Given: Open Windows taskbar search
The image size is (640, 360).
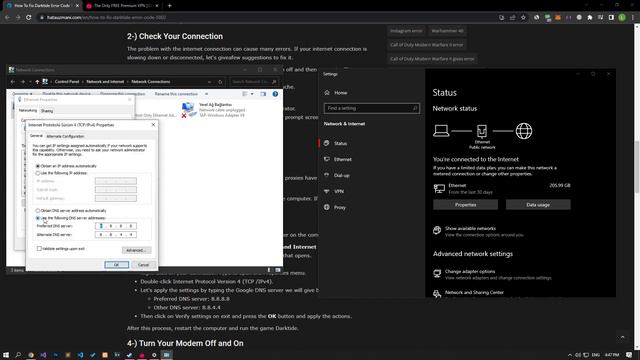Looking at the screenshot, I should click(18, 355).
